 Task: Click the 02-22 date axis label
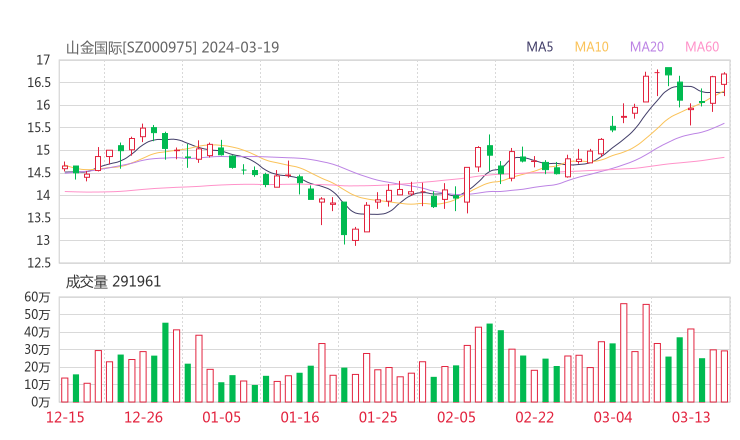coord(534,417)
